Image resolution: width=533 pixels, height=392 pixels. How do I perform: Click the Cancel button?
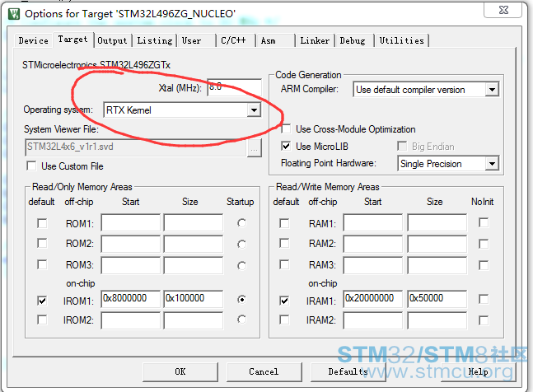click(x=264, y=371)
